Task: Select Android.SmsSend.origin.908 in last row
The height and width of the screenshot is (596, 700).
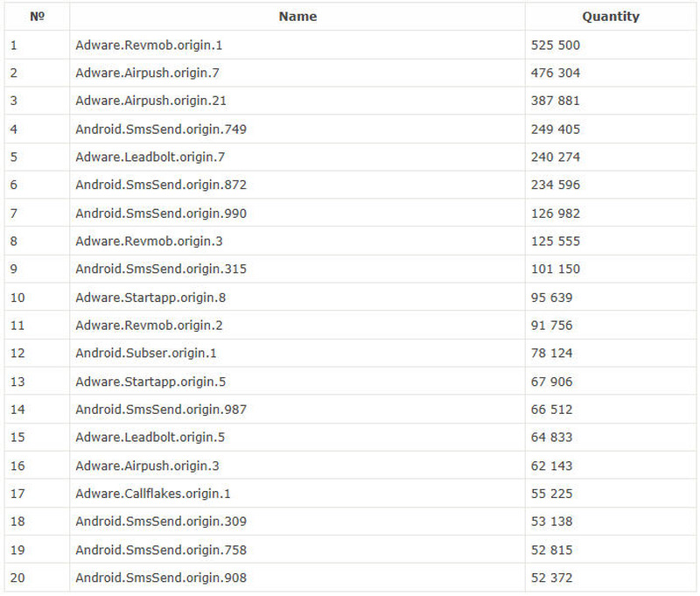Action: 161,578
